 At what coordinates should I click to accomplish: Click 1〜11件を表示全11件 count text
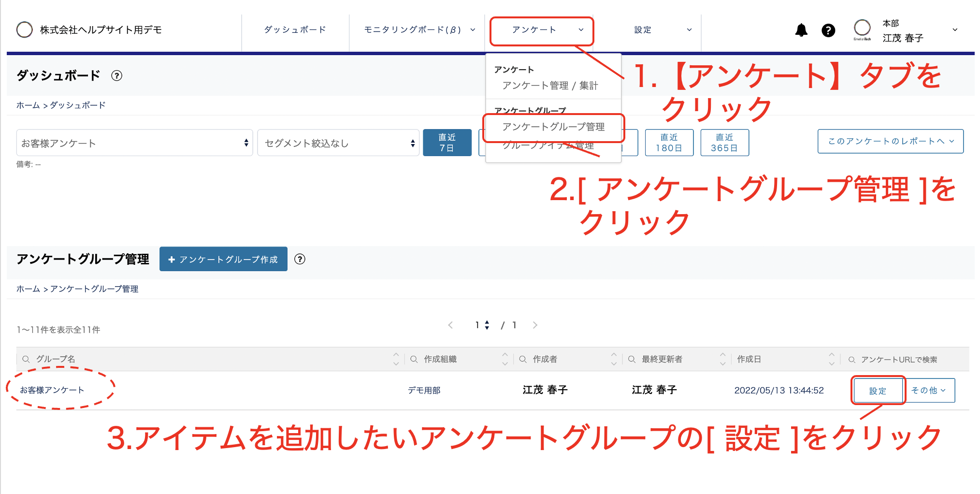(x=58, y=330)
